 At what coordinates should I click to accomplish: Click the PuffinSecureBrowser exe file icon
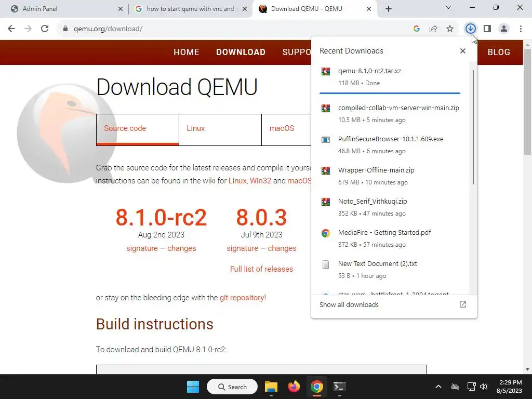326,139
